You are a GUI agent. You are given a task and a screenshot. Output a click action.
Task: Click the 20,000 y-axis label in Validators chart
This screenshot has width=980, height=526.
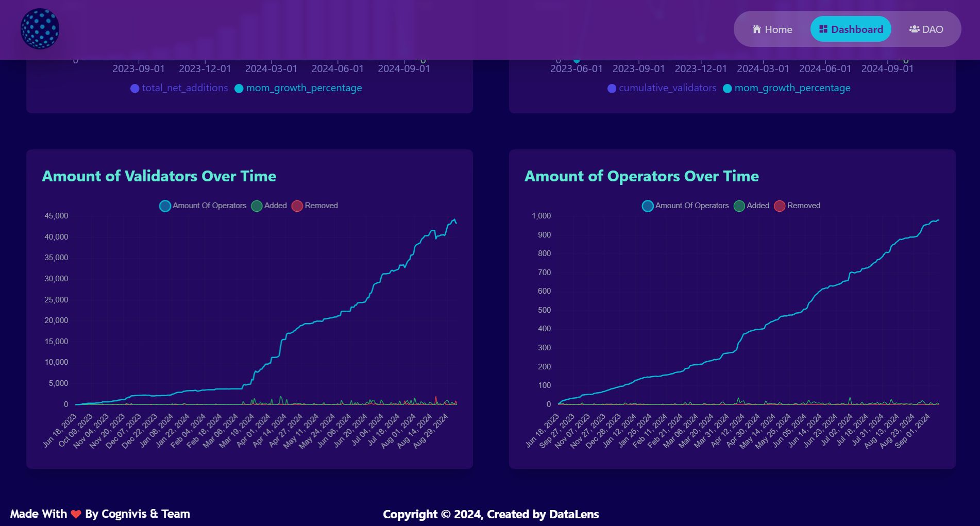click(56, 320)
